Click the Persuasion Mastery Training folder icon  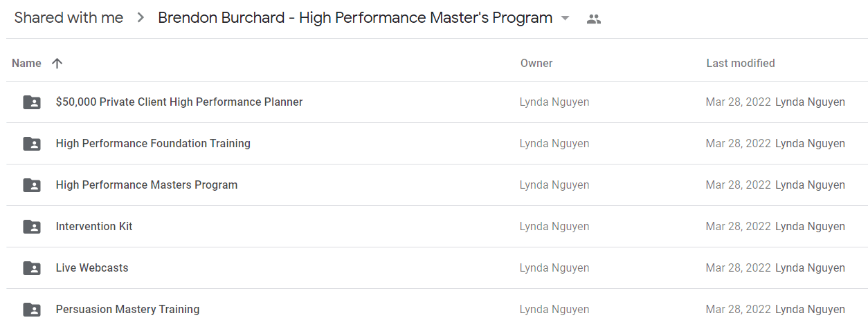31,310
